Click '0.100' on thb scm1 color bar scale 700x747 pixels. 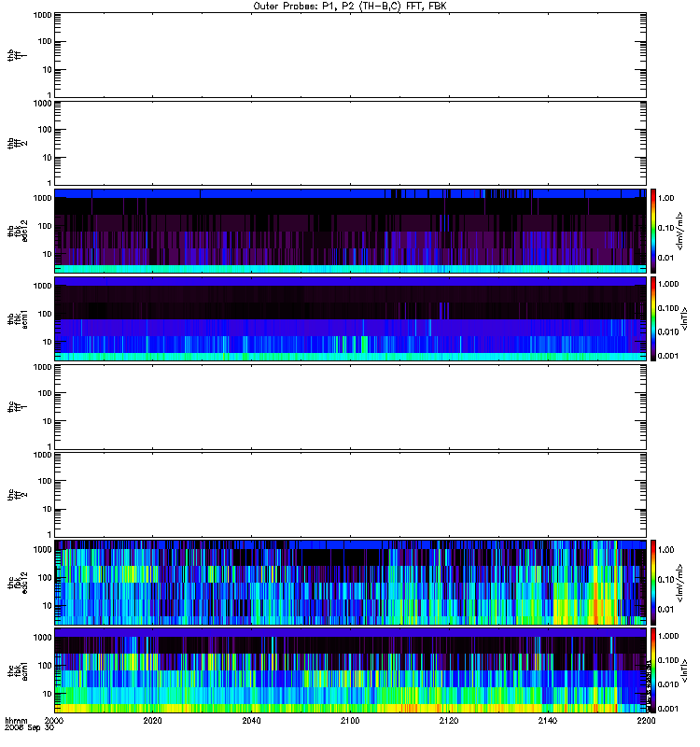tap(668, 308)
